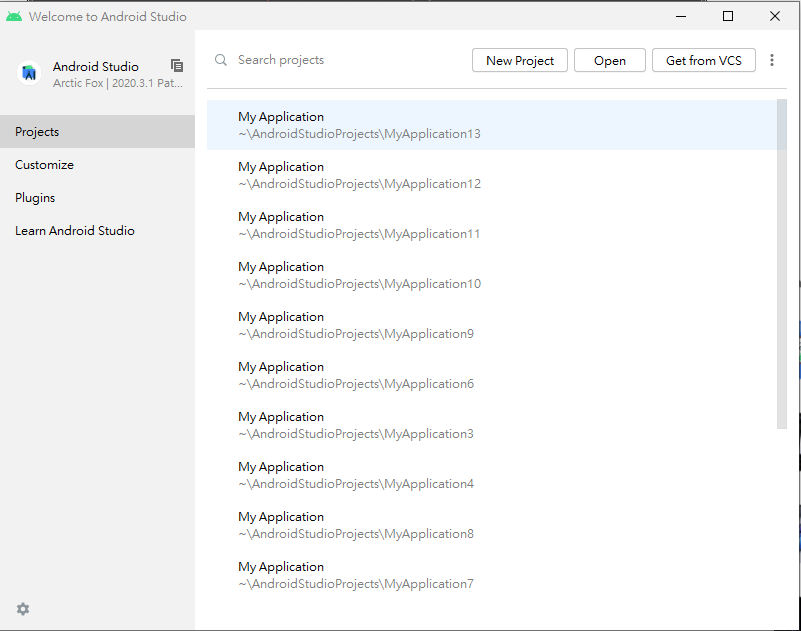Minimize the Welcome to Android Studio window
The image size is (801, 631).
(x=680, y=16)
